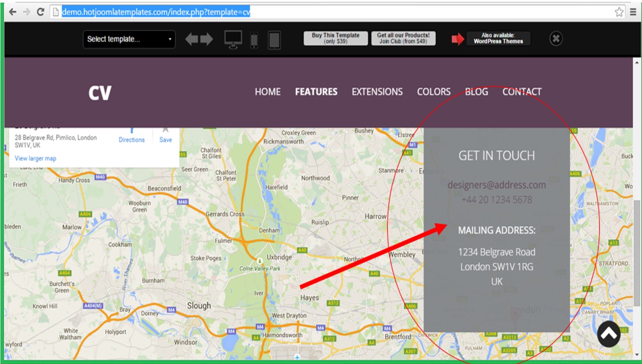Viewport: 642px width, 364px height.
Task: Click designers@address.com email link
Action: (497, 185)
